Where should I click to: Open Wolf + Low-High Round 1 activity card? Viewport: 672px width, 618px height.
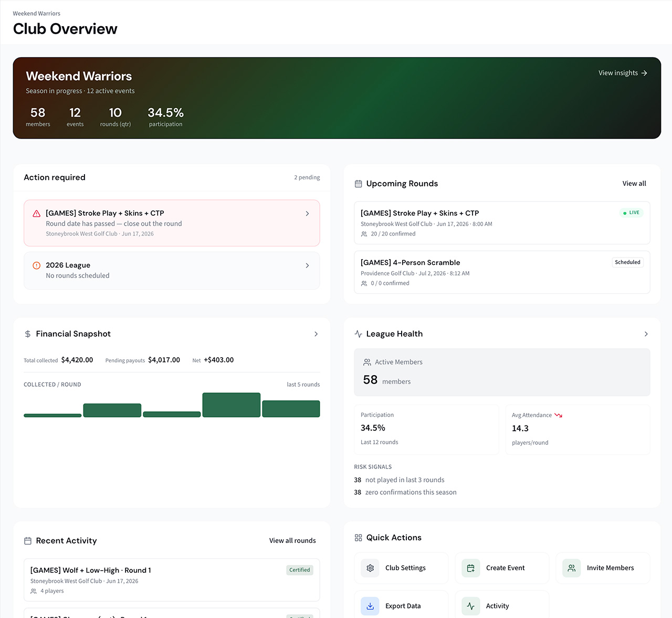(x=172, y=580)
